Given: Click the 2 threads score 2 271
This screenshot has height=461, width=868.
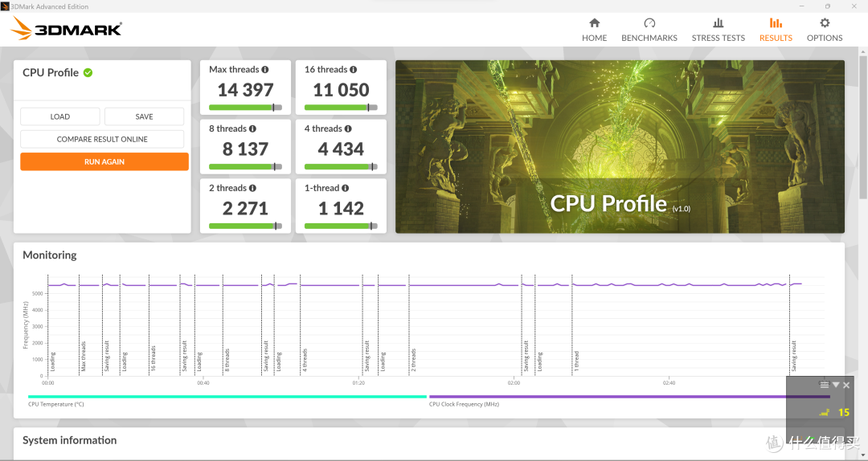Looking at the screenshot, I should click(245, 208).
